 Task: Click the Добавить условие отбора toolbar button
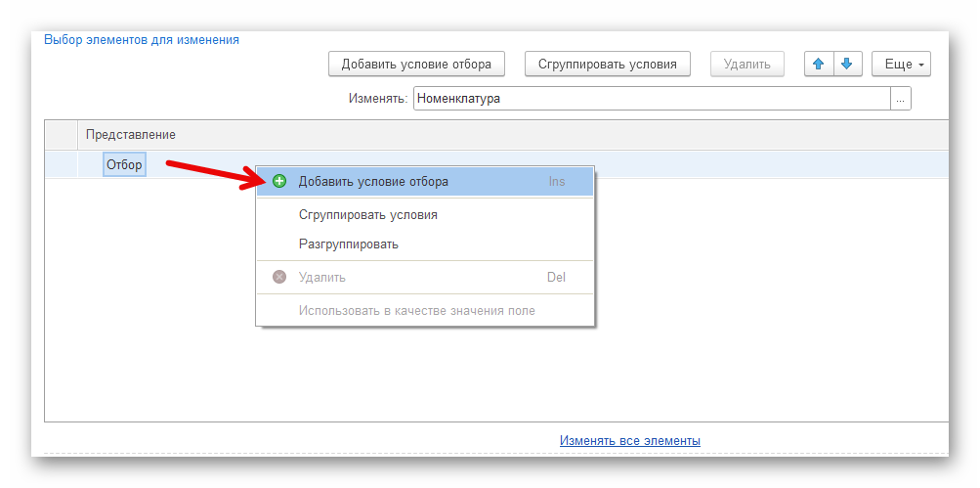tap(416, 64)
